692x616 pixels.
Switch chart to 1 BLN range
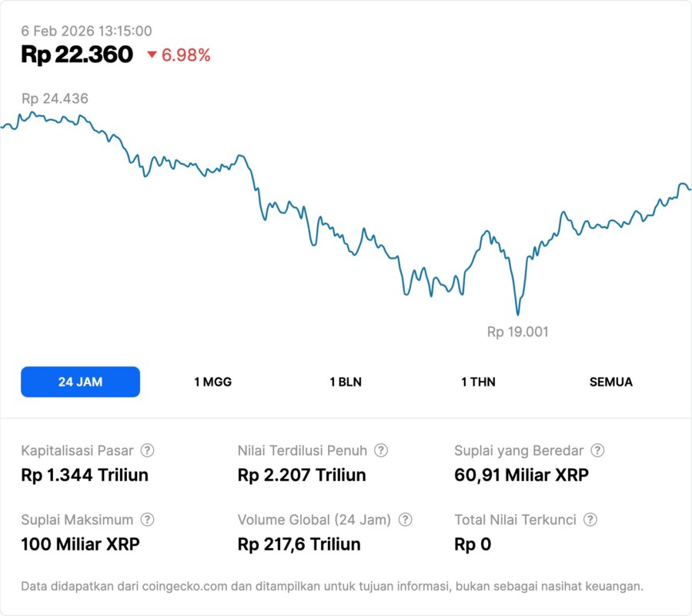346,382
